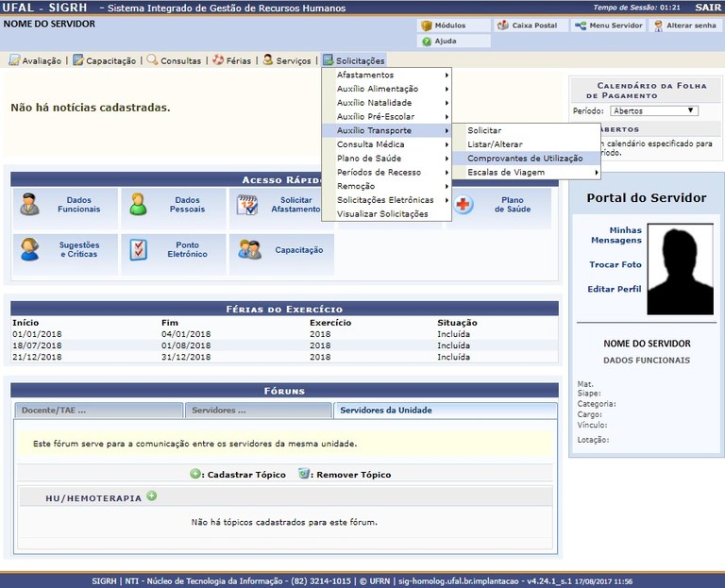Open the Período dropdown showing Abertos
Image resolution: width=725 pixels, height=588 pixels.
(x=652, y=110)
